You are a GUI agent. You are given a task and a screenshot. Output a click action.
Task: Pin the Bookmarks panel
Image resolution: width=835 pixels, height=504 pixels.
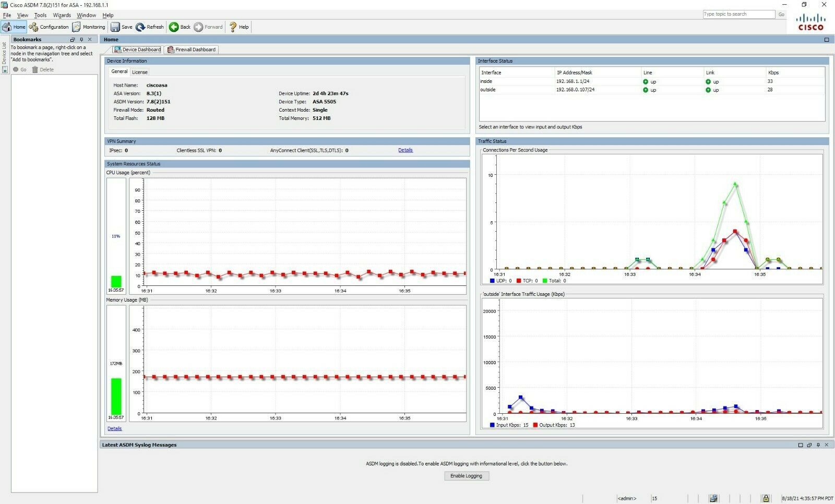click(x=81, y=40)
